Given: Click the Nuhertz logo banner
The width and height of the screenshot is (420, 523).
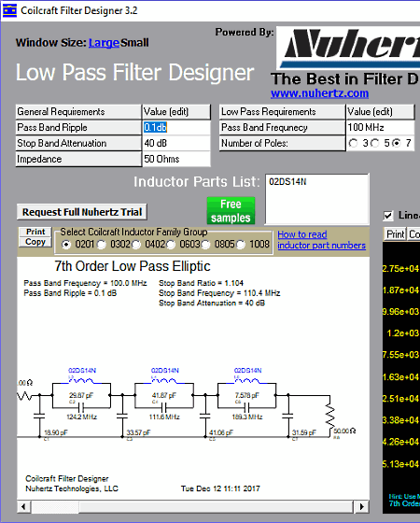Looking at the screenshot, I should pyautogui.click(x=348, y=49).
